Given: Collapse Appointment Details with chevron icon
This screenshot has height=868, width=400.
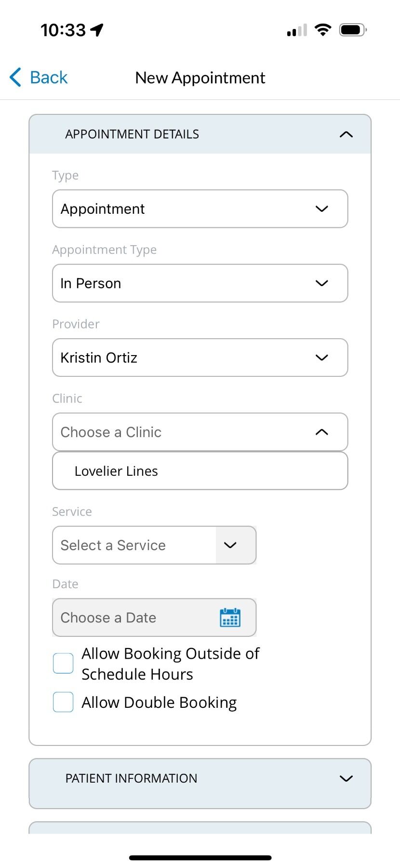Looking at the screenshot, I should pos(346,134).
